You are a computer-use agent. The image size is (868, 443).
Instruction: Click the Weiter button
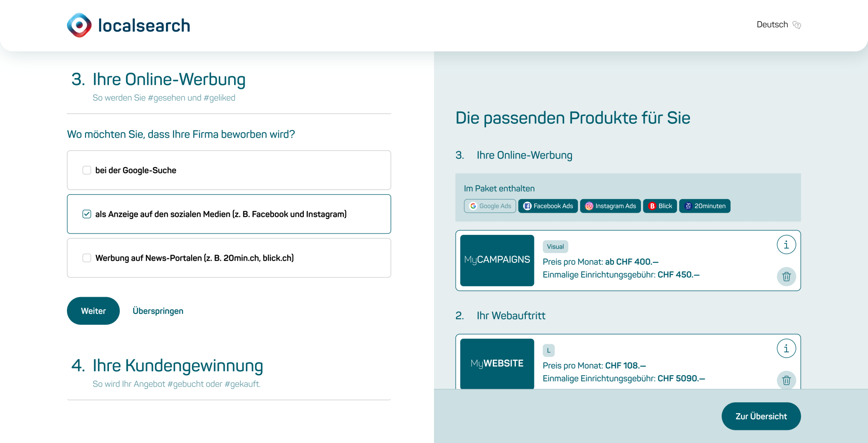(x=93, y=311)
